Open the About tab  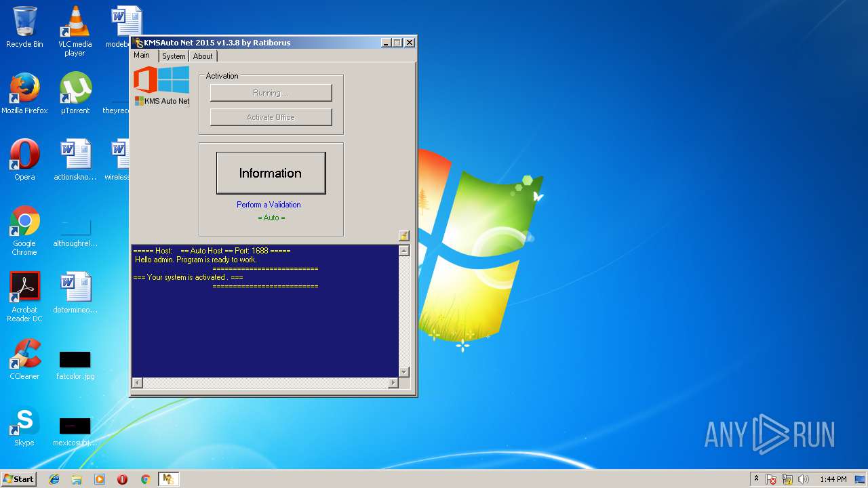click(203, 56)
